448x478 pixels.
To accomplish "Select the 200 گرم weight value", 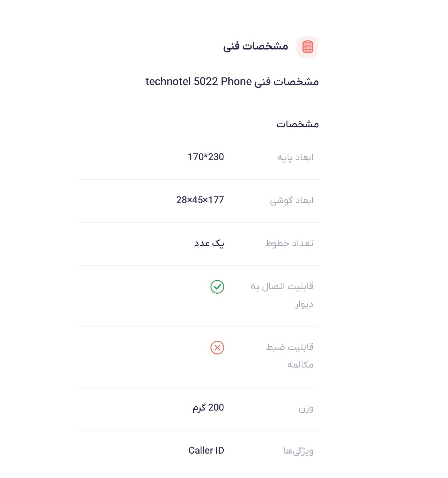I will click(x=208, y=408).
